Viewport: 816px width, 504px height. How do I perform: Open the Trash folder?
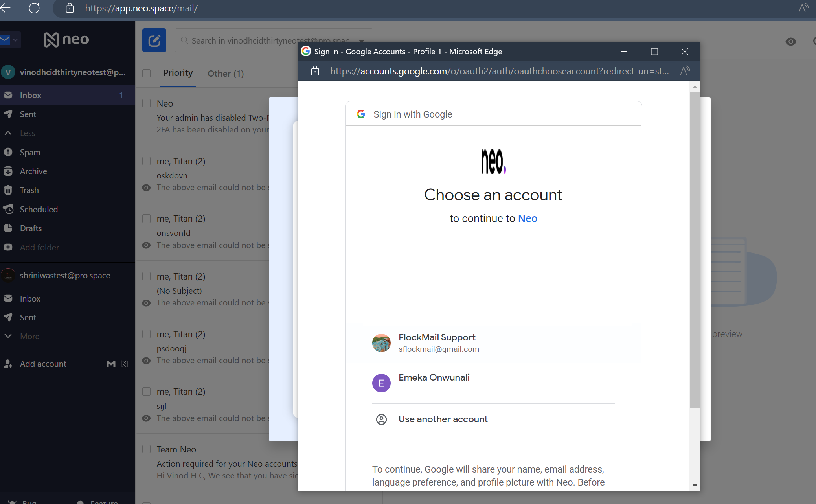pos(68,190)
